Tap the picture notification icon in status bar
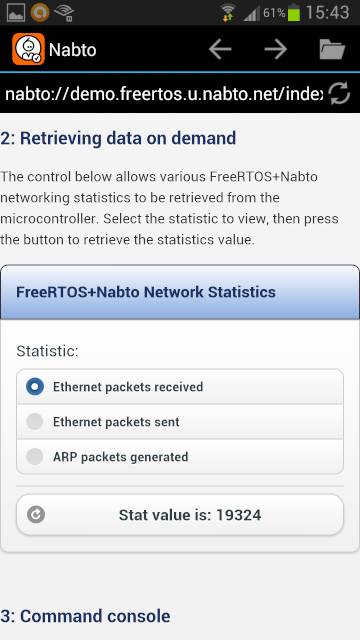This screenshot has height=640, width=360. pos(16,12)
